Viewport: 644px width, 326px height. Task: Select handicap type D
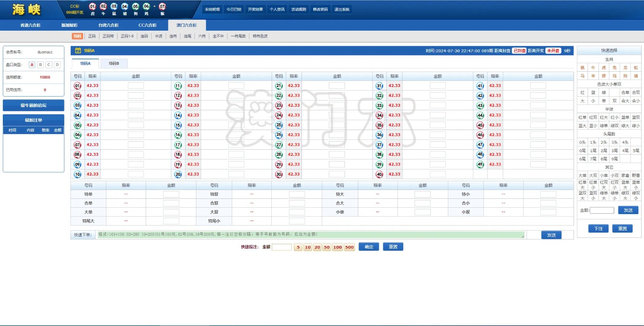coord(57,65)
